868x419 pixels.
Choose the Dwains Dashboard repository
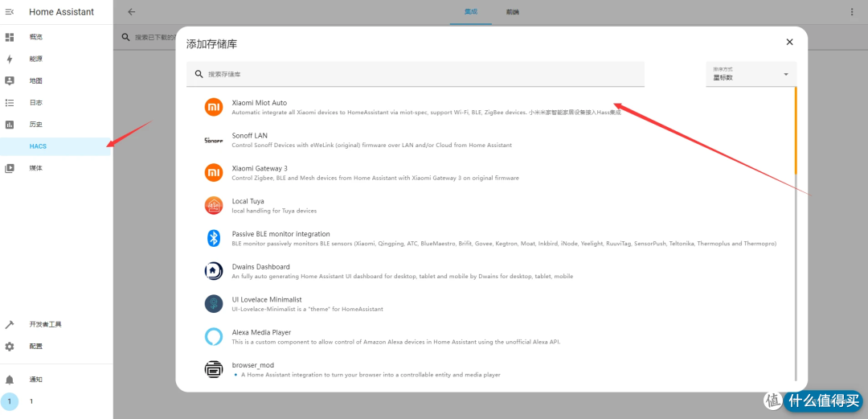(x=490, y=271)
